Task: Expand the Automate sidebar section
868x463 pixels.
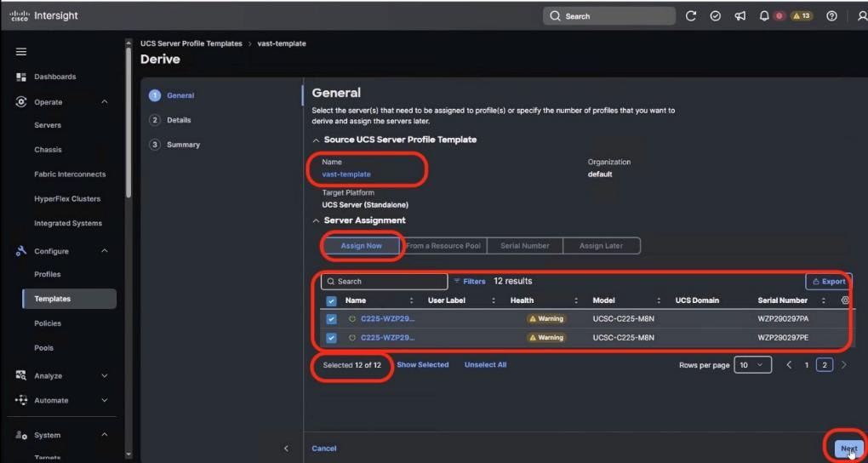Action: click(x=104, y=400)
